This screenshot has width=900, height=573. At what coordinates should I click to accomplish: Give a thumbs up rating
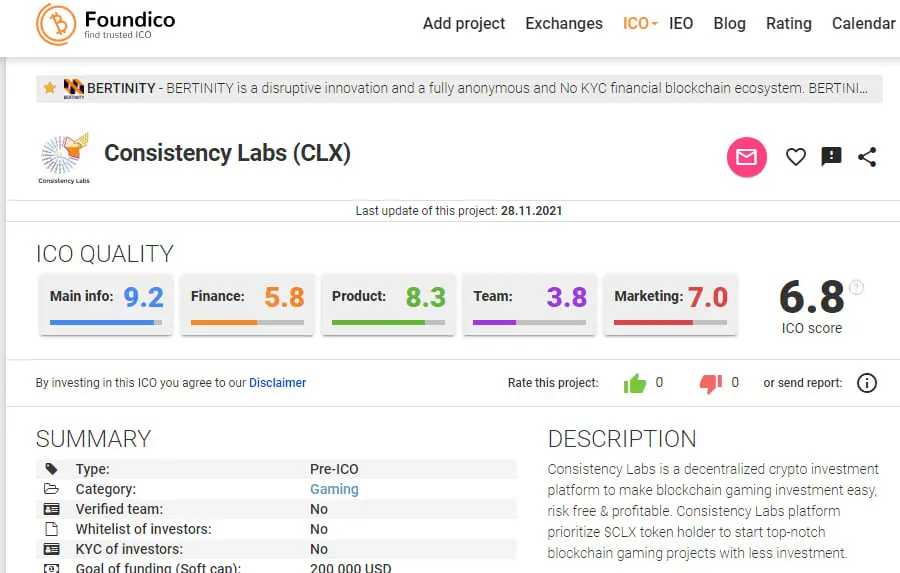coord(635,383)
